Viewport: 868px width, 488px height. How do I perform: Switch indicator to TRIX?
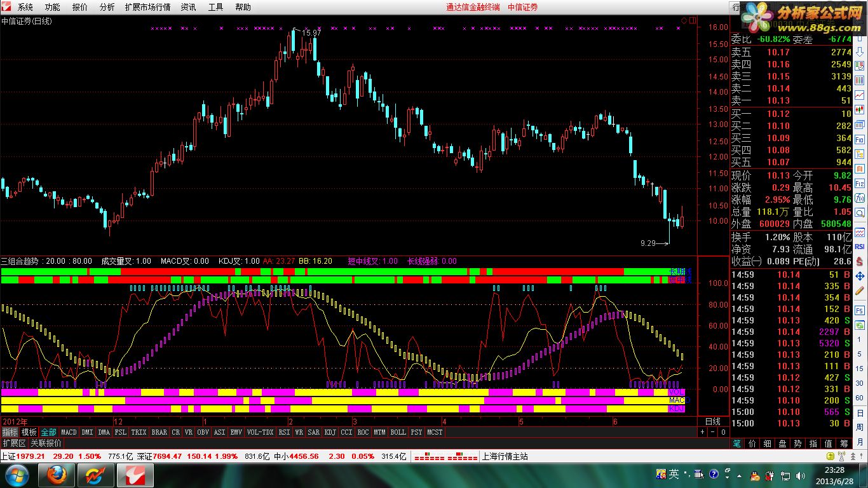pyautogui.click(x=139, y=432)
